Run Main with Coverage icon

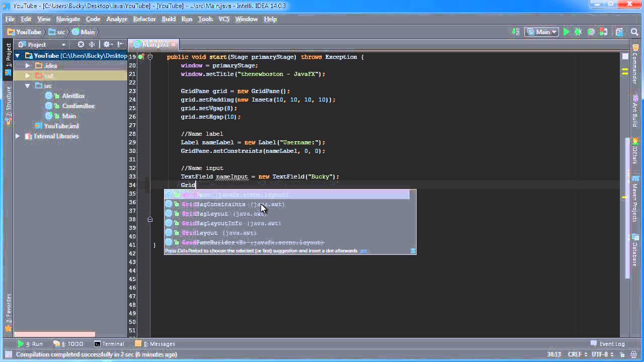point(591,32)
